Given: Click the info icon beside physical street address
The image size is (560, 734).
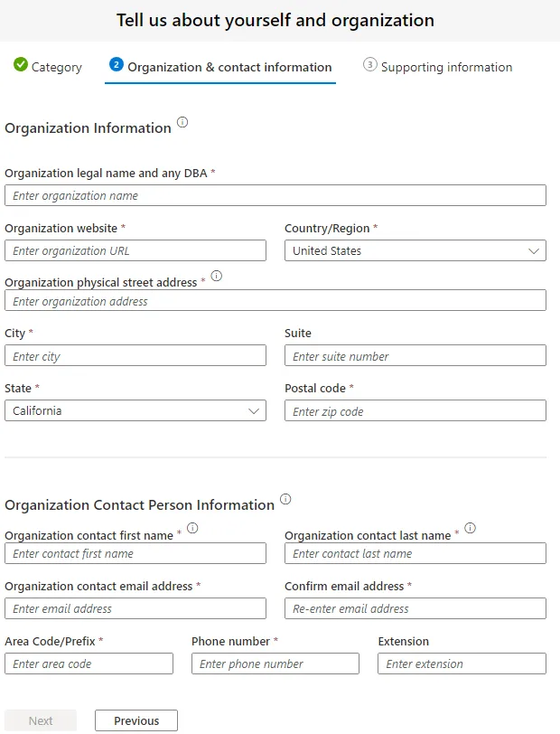Looking at the screenshot, I should (x=216, y=276).
